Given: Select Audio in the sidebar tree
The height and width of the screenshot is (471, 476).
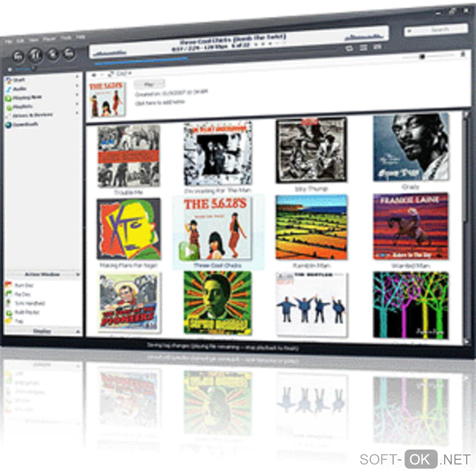Looking at the screenshot, I should click(20, 89).
